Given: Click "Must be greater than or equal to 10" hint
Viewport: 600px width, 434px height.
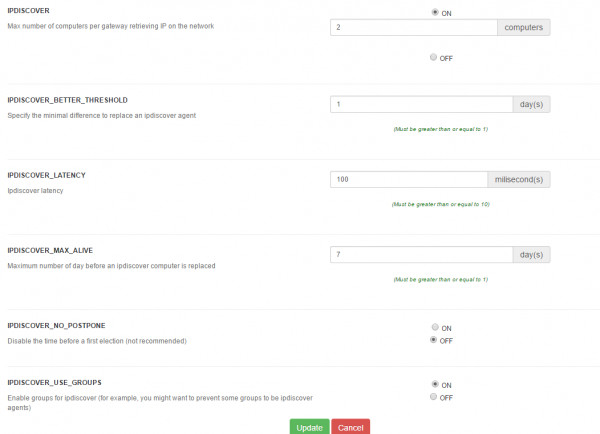Looking at the screenshot, I should pos(440,204).
